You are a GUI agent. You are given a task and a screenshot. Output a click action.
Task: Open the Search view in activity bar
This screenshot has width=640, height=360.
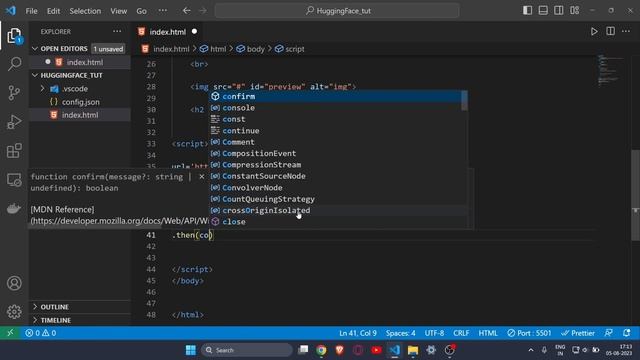14,64
